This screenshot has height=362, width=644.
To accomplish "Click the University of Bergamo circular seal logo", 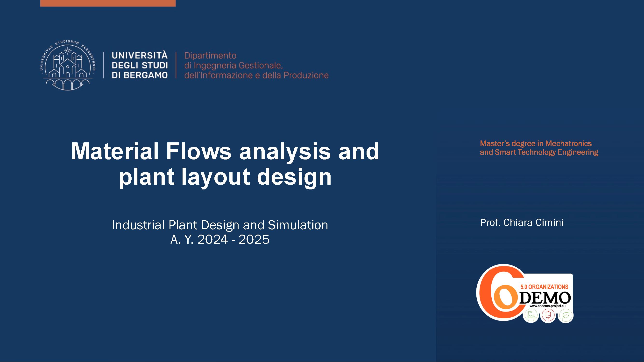I will click(x=68, y=65).
